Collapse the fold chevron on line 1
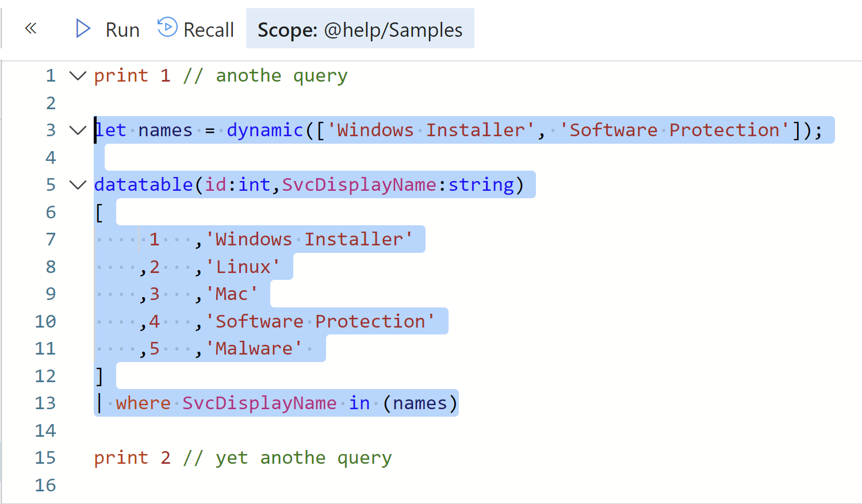Image resolution: width=862 pixels, height=504 pixels. [x=78, y=75]
